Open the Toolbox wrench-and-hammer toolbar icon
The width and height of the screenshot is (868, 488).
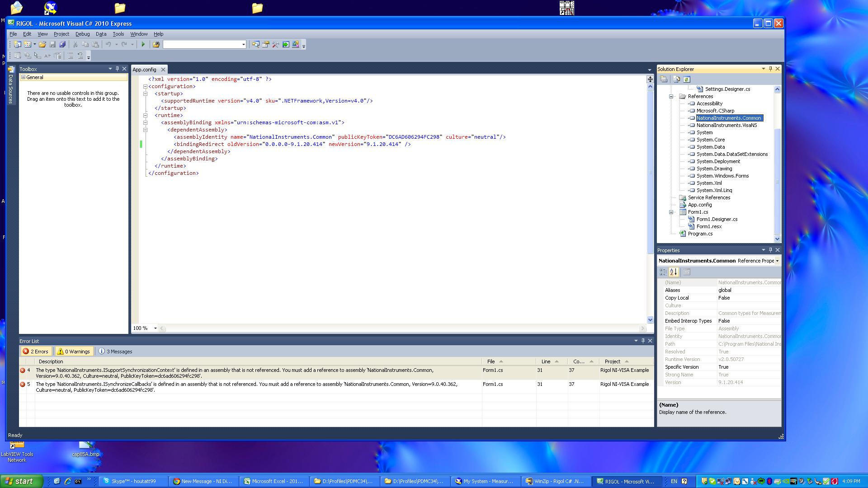click(x=276, y=44)
